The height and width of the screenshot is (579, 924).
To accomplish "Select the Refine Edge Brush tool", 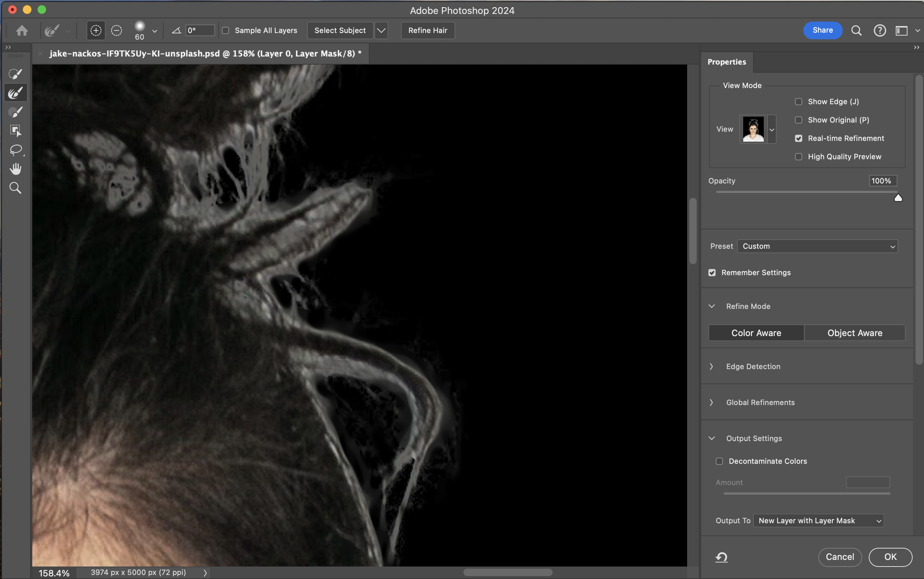I will [x=15, y=93].
